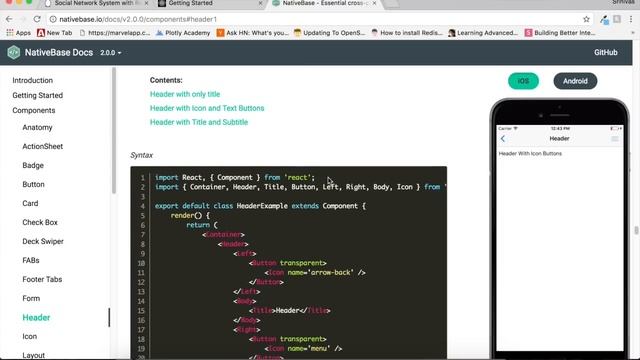
Task: Tap the menu icon in phone preview
Action: coord(614,139)
